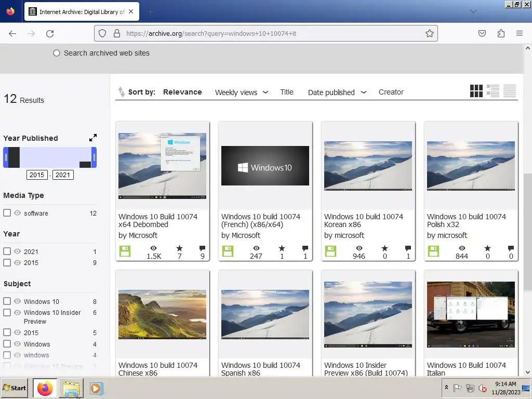Click the tracking protection shield icon
The width and height of the screenshot is (532, 399).
click(102, 33)
